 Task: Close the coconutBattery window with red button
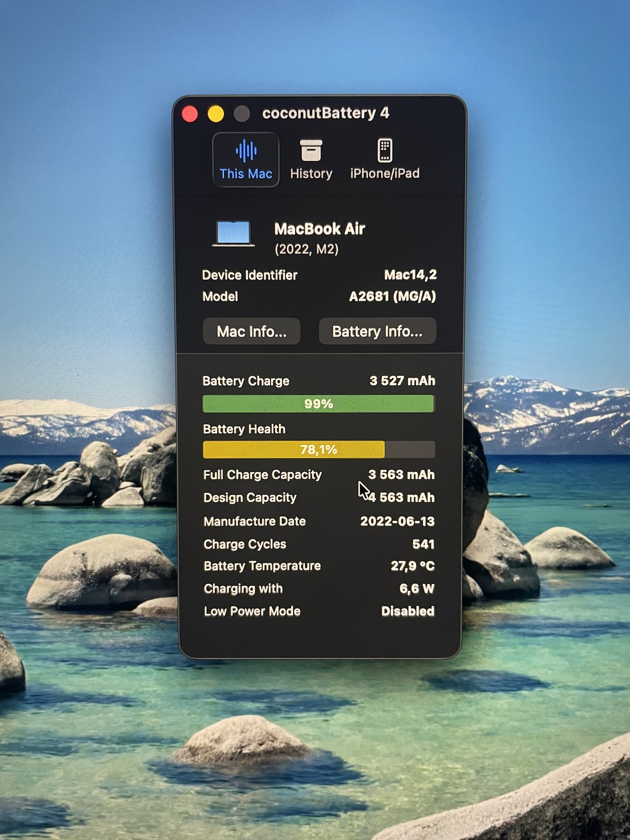click(x=190, y=114)
